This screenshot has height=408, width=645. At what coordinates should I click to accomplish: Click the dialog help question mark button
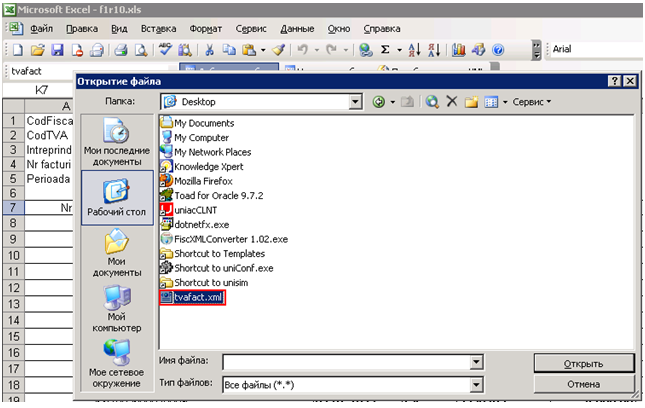click(x=614, y=81)
